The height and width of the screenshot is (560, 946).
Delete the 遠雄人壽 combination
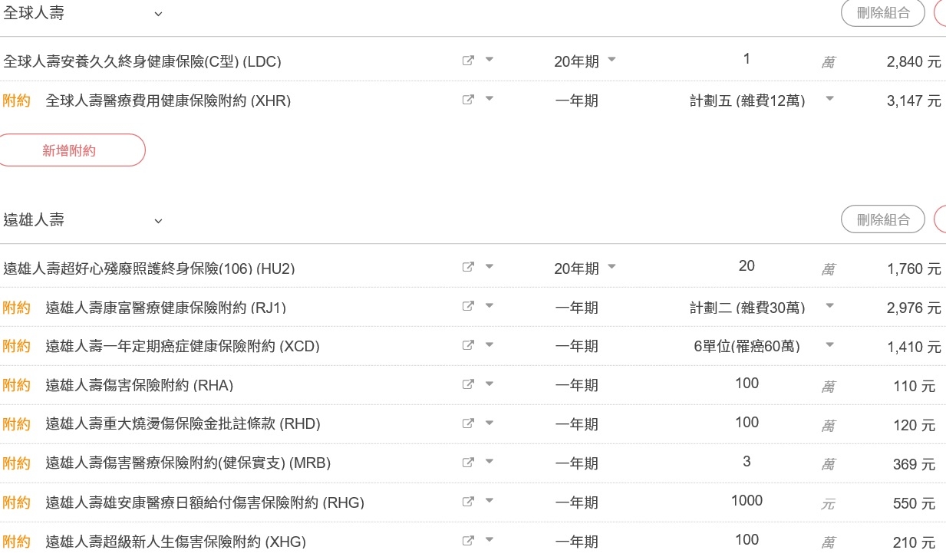tap(883, 219)
